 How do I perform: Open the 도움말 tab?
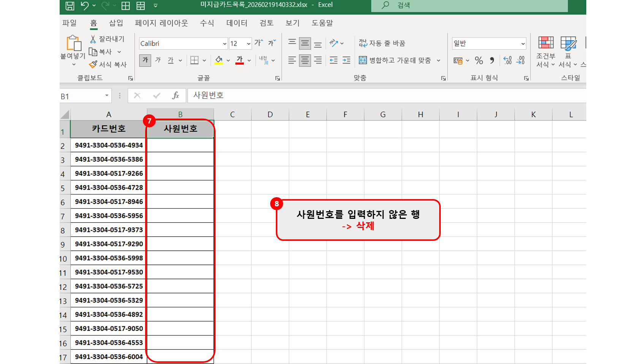click(x=322, y=23)
